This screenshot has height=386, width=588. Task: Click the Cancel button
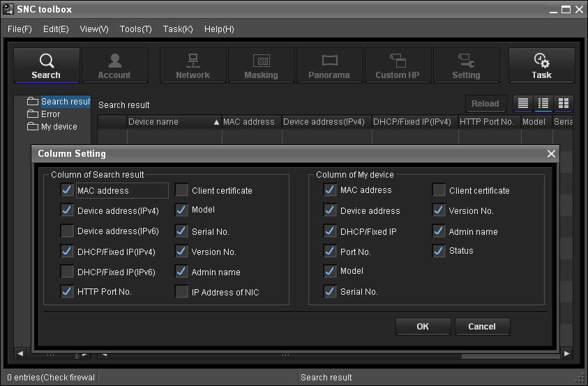482,326
